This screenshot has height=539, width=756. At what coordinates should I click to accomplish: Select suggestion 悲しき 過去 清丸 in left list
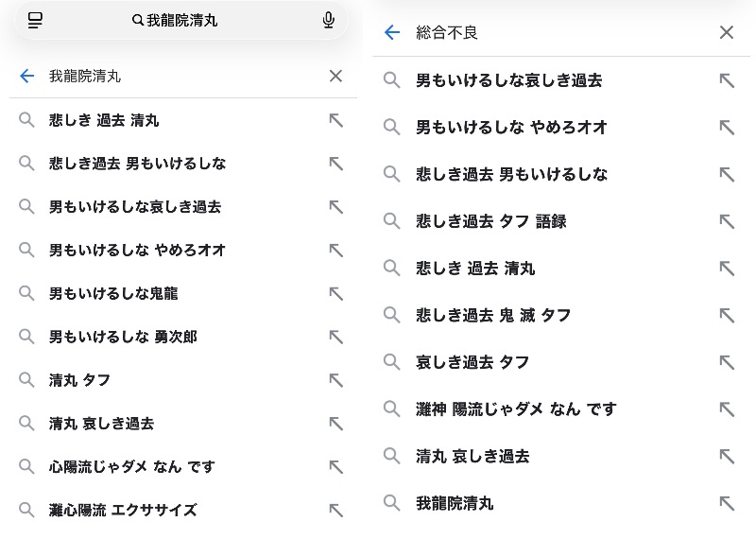104,120
